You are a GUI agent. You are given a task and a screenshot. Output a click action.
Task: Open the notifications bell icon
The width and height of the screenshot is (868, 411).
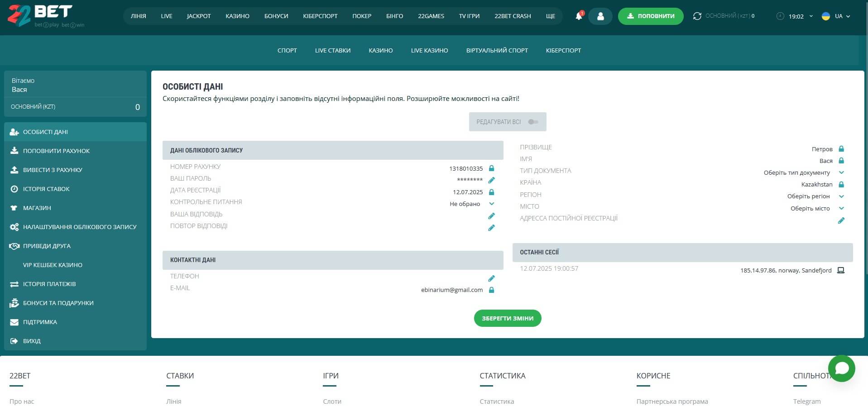pos(579,16)
